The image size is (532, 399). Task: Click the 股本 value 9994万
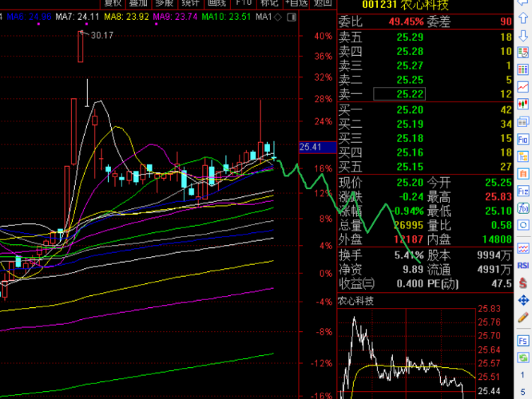point(494,255)
